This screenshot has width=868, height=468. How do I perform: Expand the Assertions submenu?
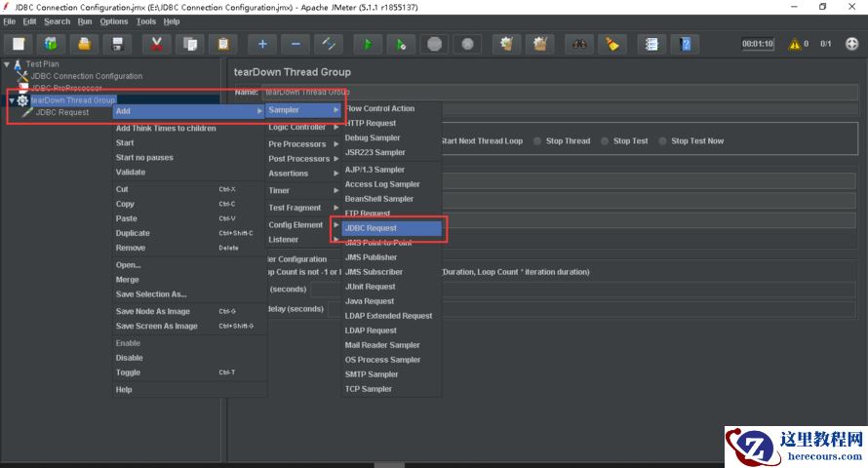[289, 174]
